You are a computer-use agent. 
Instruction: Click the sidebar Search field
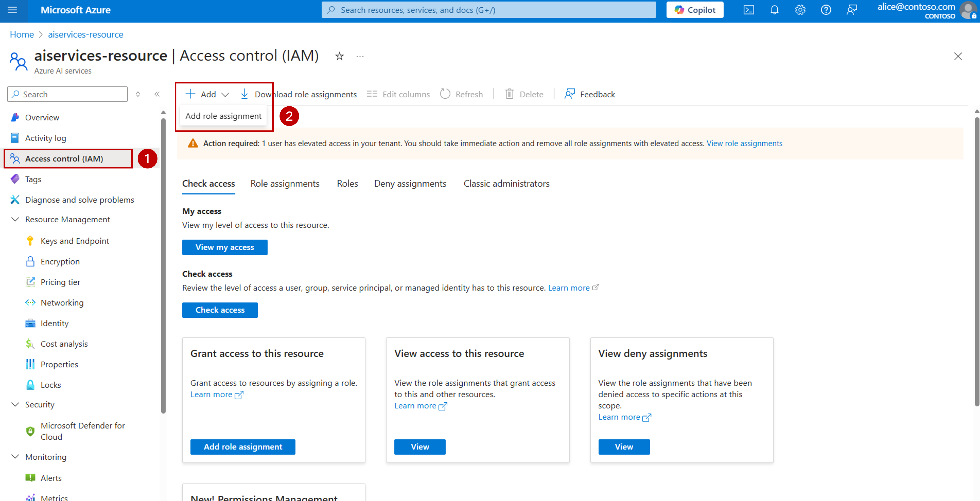(x=68, y=94)
